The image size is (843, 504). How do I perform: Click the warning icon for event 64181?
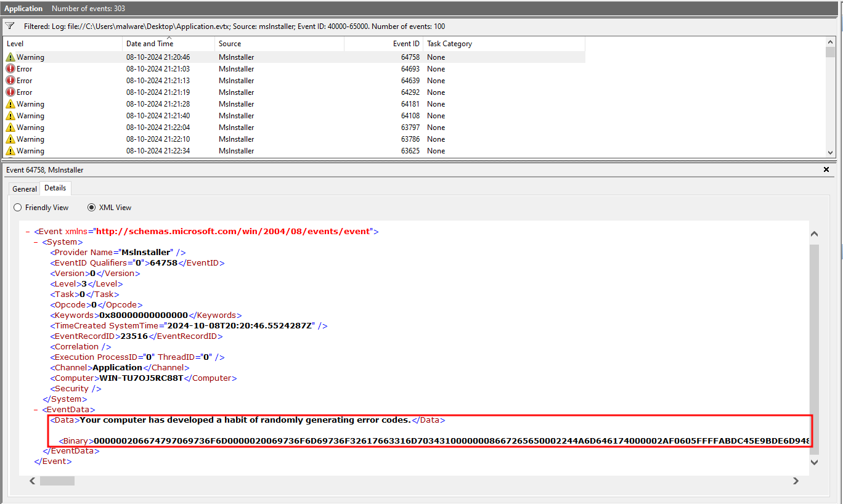[x=10, y=104]
